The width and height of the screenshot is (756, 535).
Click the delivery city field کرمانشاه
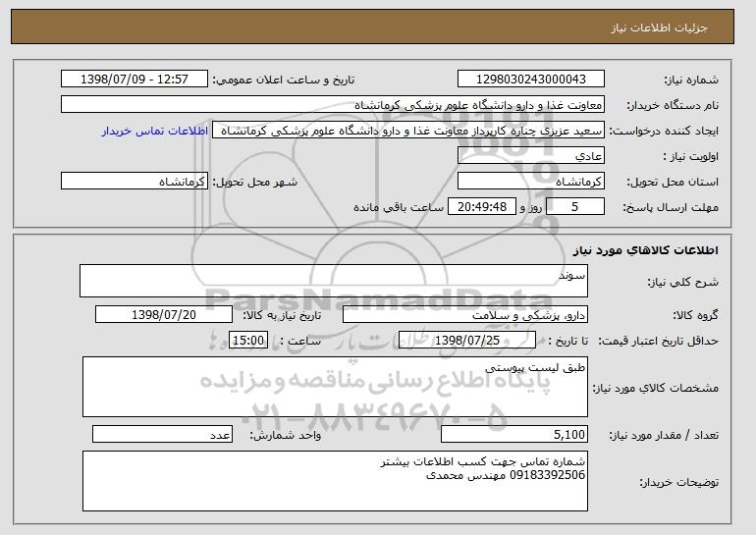[135, 182]
